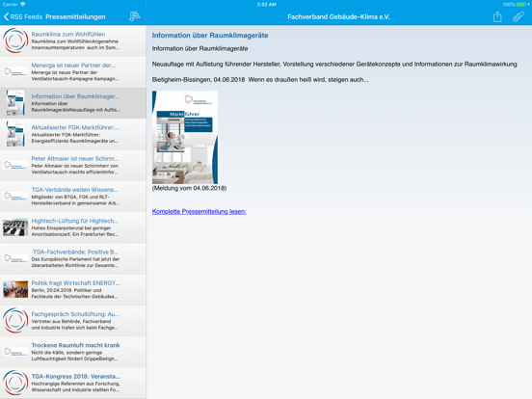Open 'Trockene Raumluft macht krank' item

click(x=73, y=352)
